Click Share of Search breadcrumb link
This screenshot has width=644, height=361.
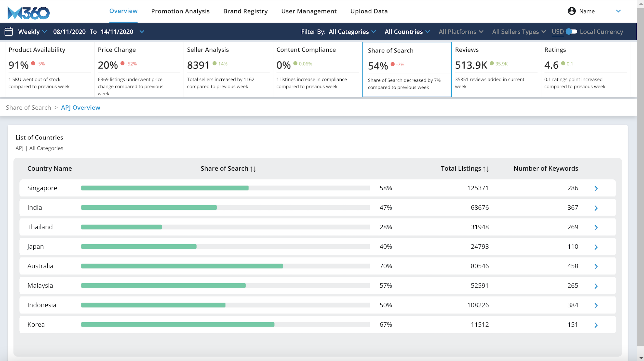coord(28,107)
